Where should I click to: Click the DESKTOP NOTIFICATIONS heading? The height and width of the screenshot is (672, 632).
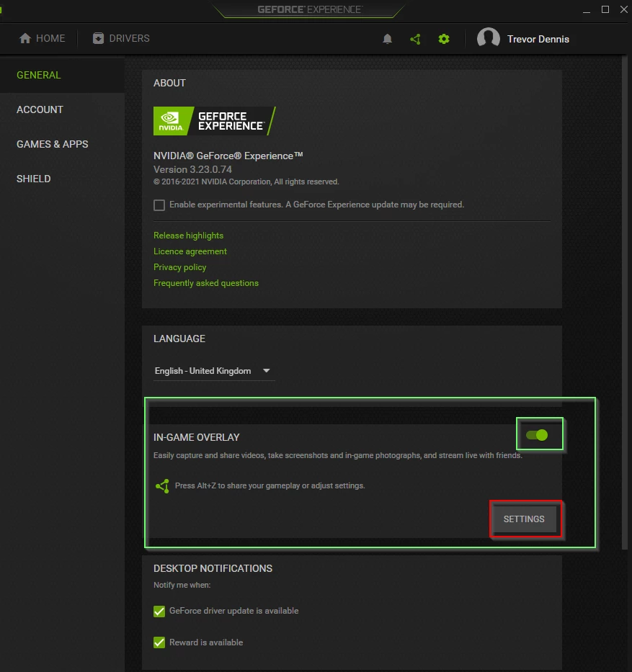pyautogui.click(x=213, y=568)
